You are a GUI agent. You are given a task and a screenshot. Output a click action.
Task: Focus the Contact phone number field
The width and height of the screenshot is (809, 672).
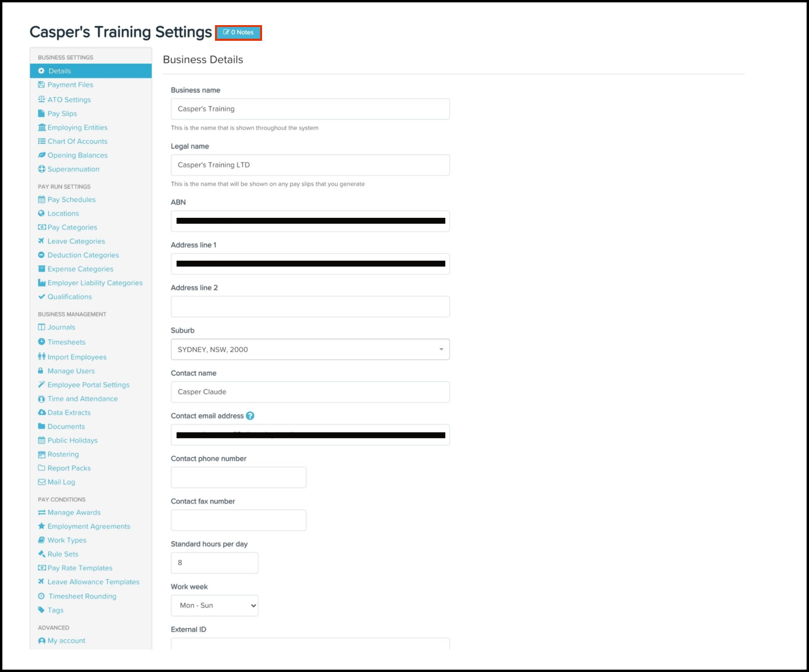coord(239,477)
